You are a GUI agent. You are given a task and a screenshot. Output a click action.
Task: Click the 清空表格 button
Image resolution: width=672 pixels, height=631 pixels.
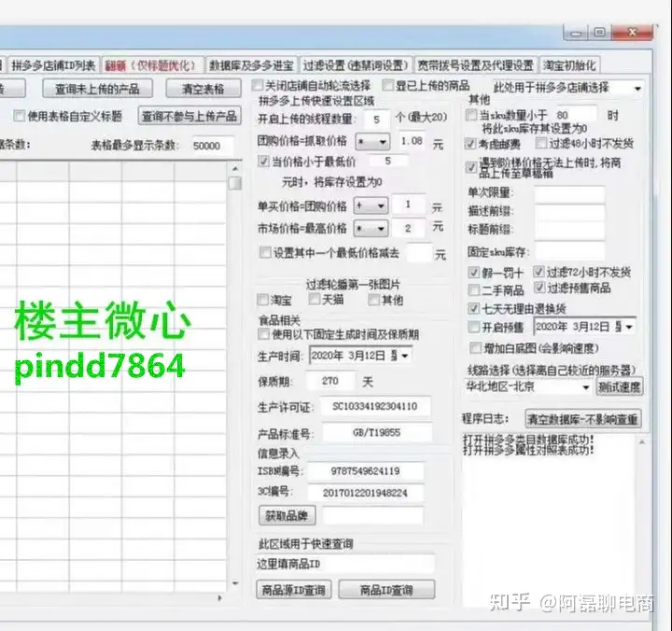(x=203, y=89)
